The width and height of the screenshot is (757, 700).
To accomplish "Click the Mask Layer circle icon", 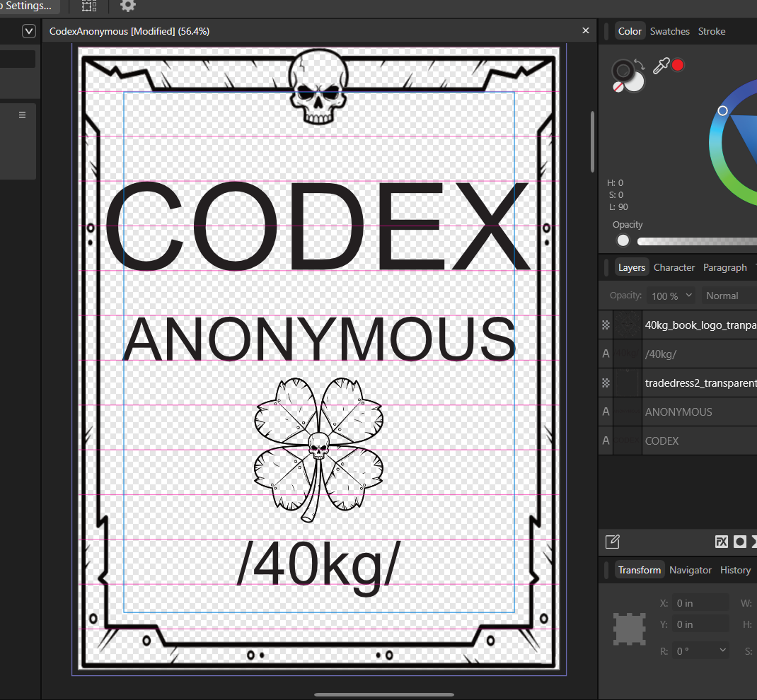I will tap(739, 542).
